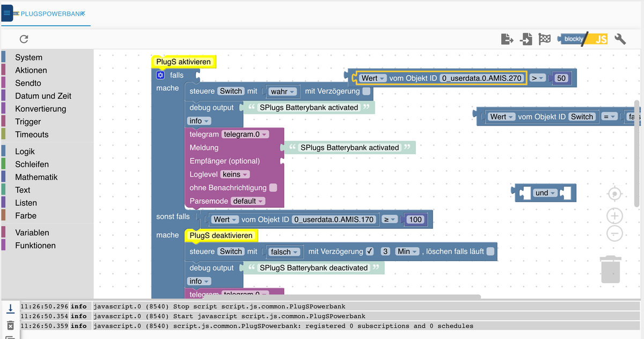Click the gear mutator on falls block
This screenshot has height=339, width=644.
tap(160, 75)
